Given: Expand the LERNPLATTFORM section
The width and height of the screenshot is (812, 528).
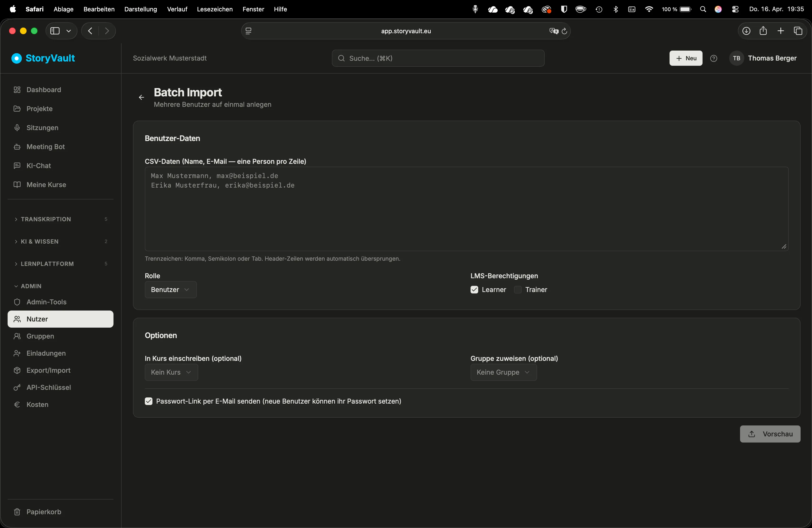Looking at the screenshot, I should (60, 264).
